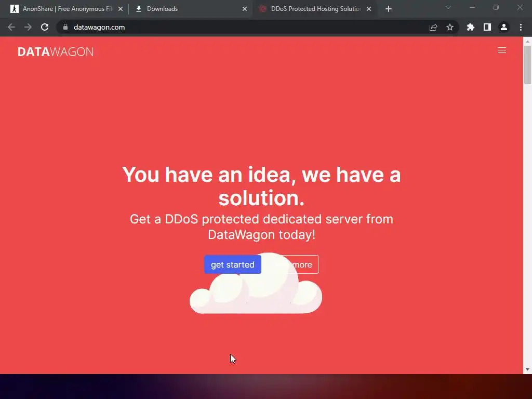Image resolution: width=532 pixels, height=399 pixels.
Task: Switch to the Downloads tab
Action: pyautogui.click(x=190, y=9)
